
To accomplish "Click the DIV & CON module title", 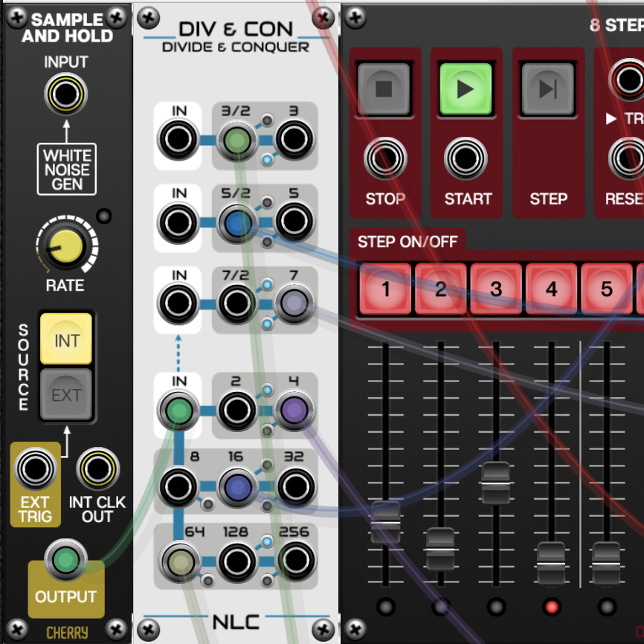I will [236, 29].
